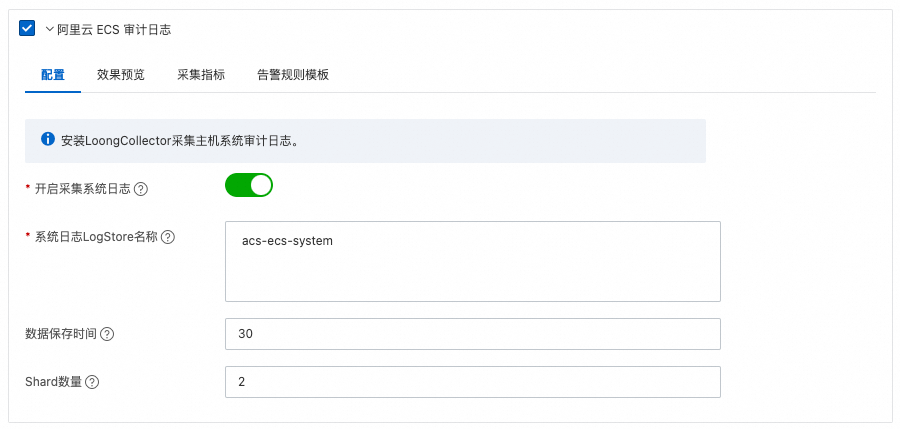900x429 pixels.
Task: Click the blue info icon in LoongCollector banner
Action: tap(48, 140)
